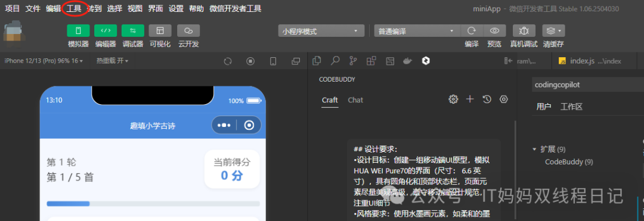Viewport: 644px width, 221px height.
Task: Click the 第 1 / 5 首 text
Action: [x=70, y=177]
